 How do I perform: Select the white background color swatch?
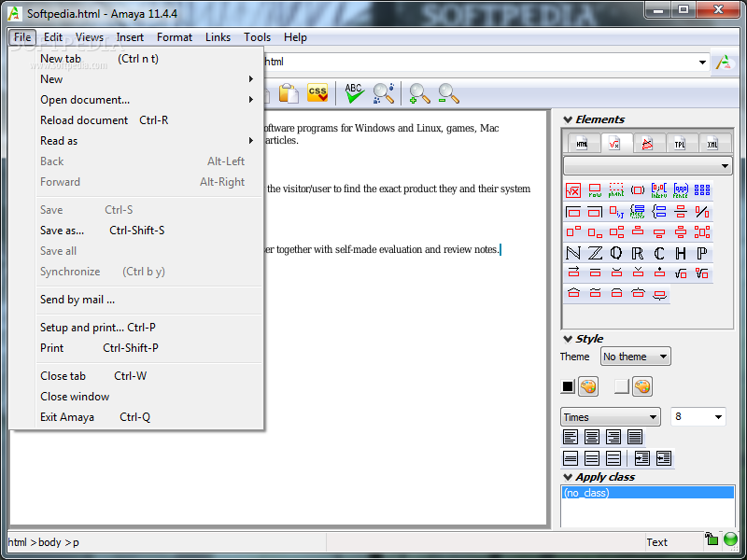click(622, 386)
